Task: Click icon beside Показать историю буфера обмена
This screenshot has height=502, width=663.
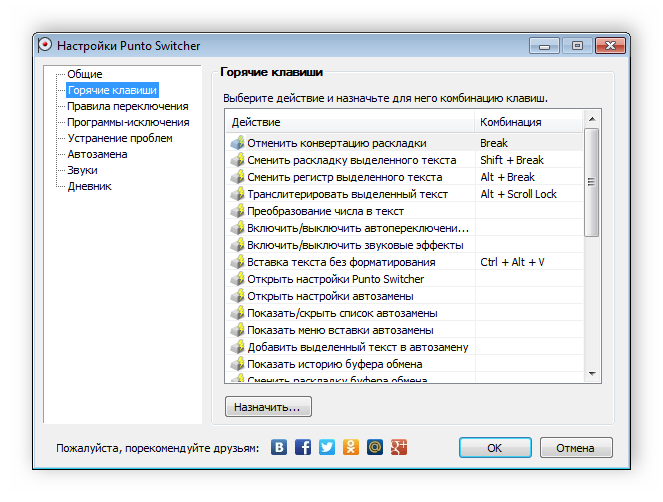Action: coord(238,364)
